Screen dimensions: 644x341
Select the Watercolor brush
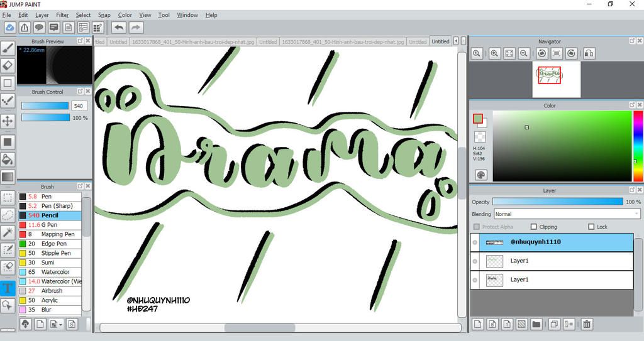pyautogui.click(x=50, y=272)
